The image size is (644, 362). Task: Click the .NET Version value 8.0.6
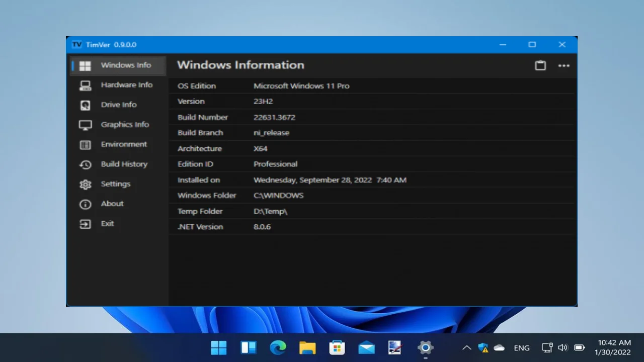pyautogui.click(x=262, y=227)
